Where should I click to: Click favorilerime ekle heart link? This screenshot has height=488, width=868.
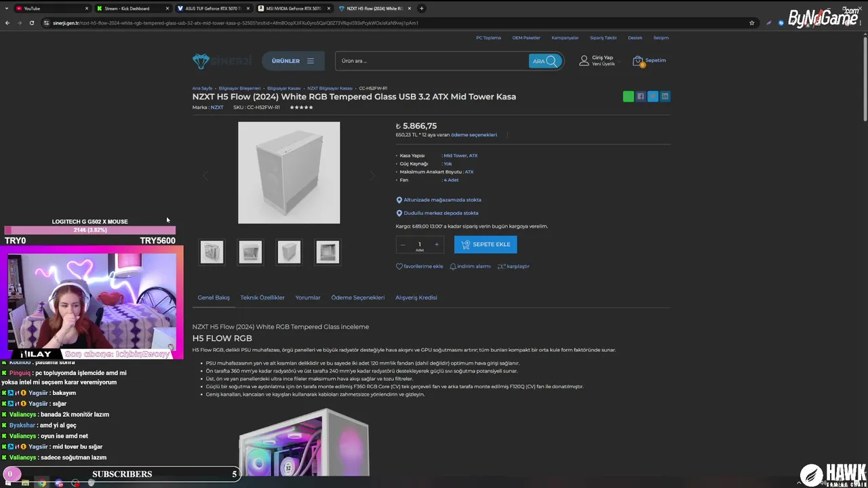pos(419,266)
